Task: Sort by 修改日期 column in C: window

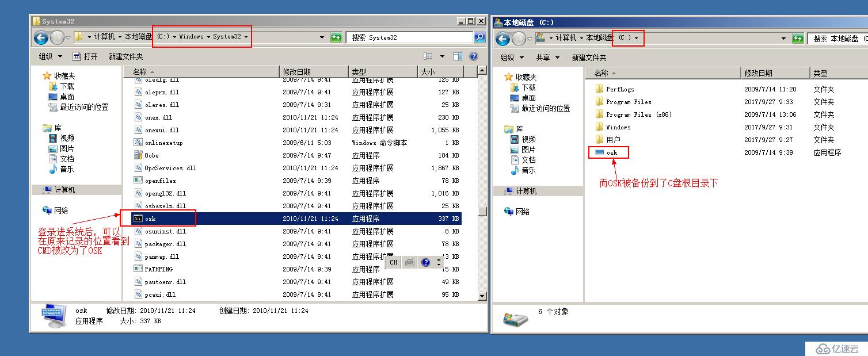Action: [x=775, y=73]
